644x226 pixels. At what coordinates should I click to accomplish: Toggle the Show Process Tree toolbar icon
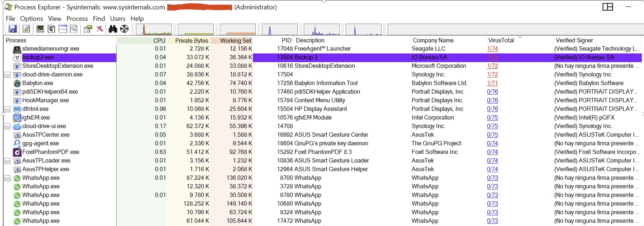coord(52,29)
